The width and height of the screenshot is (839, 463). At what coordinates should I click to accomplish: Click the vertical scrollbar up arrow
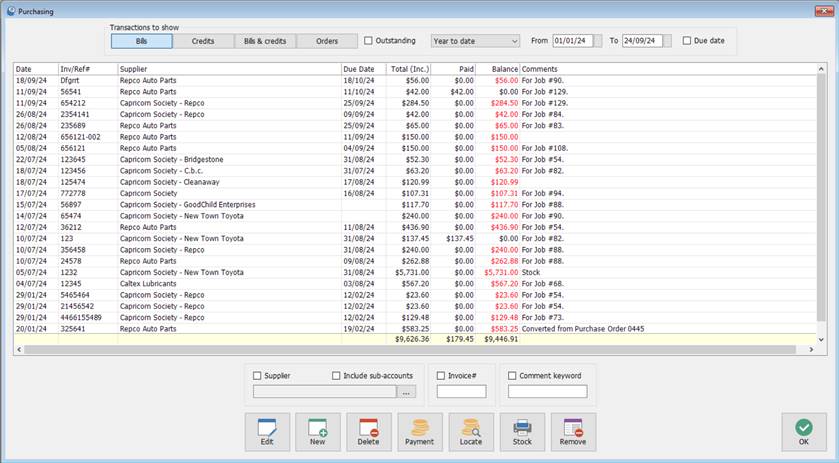(x=821, y=69)
